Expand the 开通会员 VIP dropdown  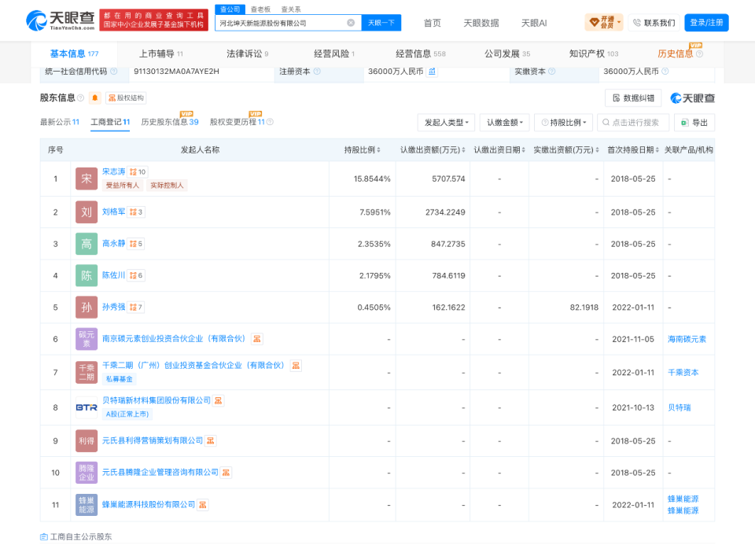[x=604, y=22]
